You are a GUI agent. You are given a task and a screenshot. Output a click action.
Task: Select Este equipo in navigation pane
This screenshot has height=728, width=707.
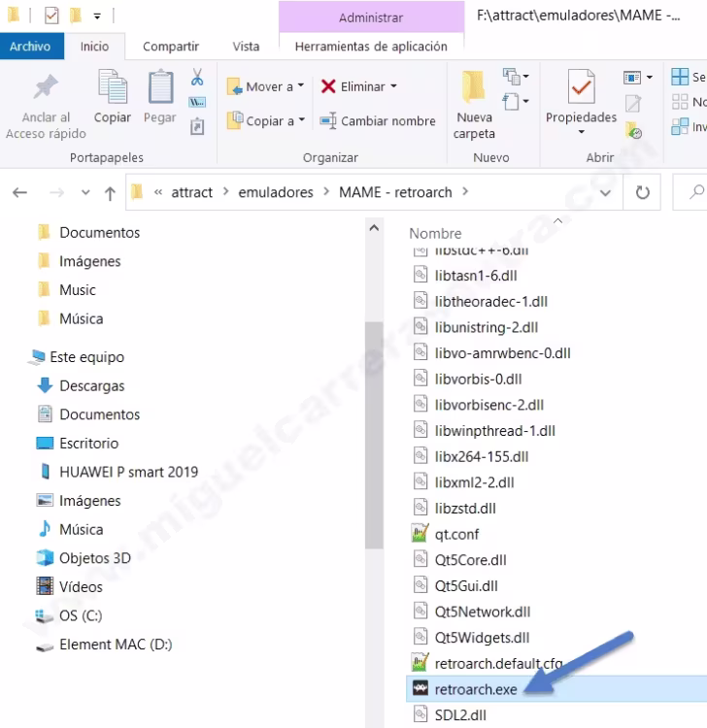[76, 357]
